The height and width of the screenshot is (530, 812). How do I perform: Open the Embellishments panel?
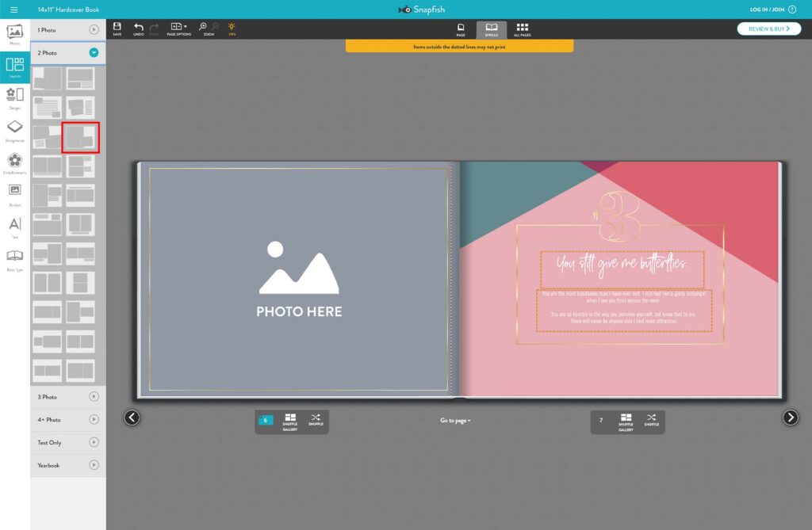point(14,162)
